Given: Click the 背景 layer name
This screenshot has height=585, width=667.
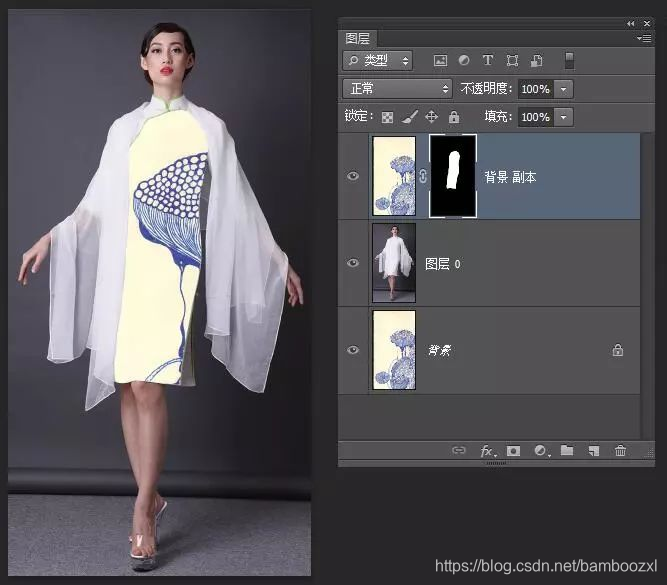Looking at the screenshot, I should click(439, 350).
